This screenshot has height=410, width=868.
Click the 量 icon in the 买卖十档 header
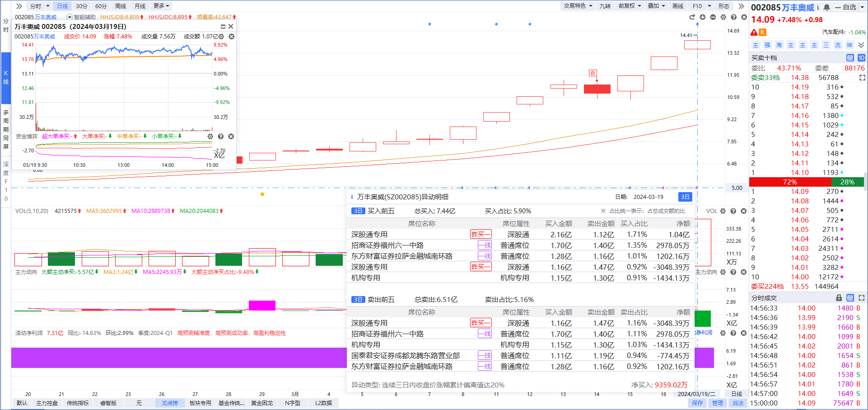850,58
